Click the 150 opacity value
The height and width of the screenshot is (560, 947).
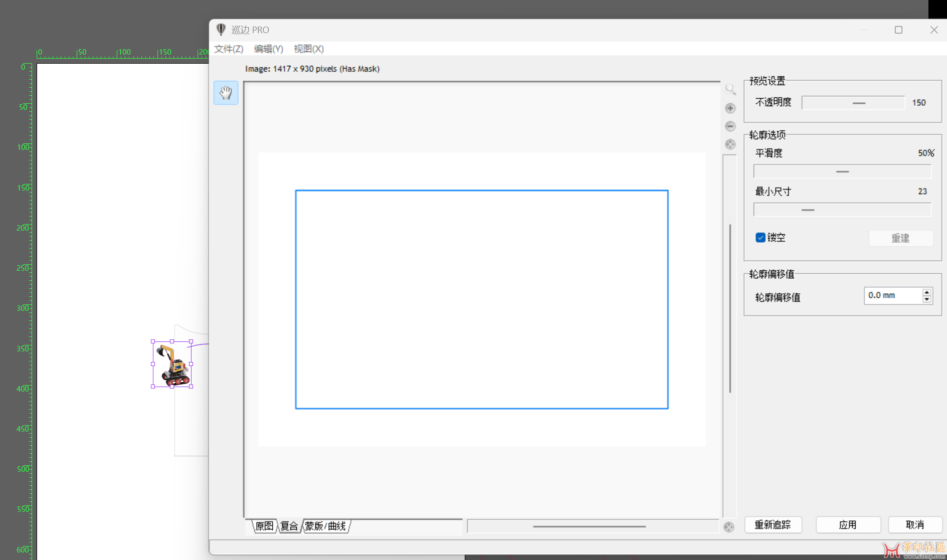pos(919,103)
